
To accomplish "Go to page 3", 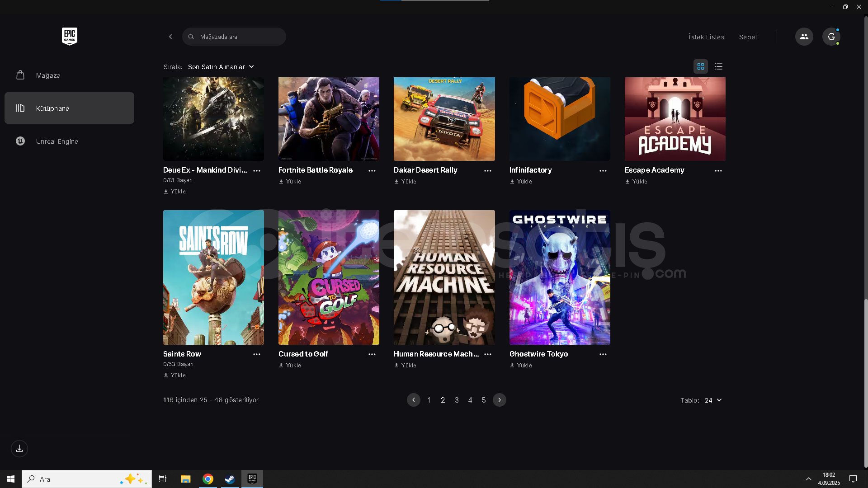I will pos(457,400).
